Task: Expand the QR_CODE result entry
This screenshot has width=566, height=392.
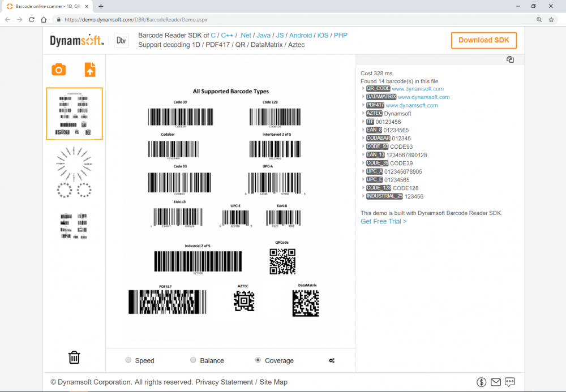Action: 363,89
